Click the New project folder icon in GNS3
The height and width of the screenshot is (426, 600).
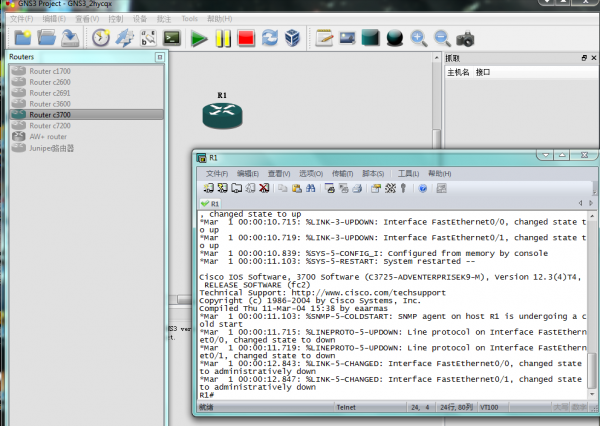coord(23,38)
